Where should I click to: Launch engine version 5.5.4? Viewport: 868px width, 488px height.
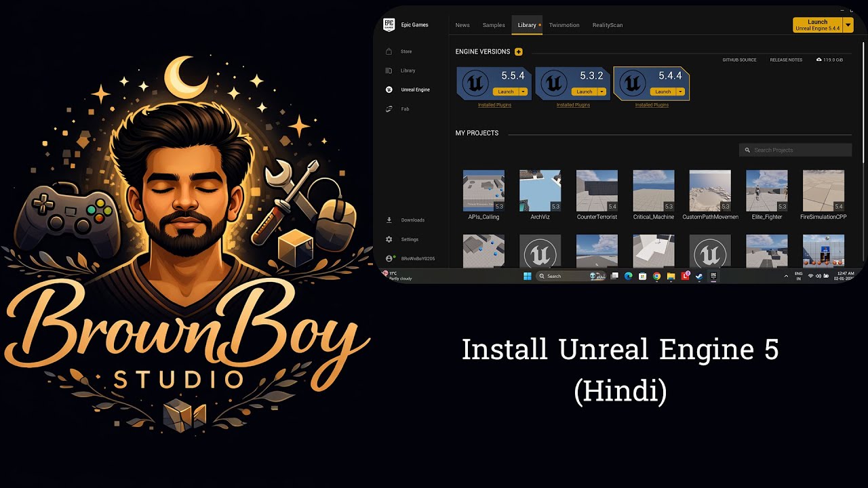pos(506,91)
